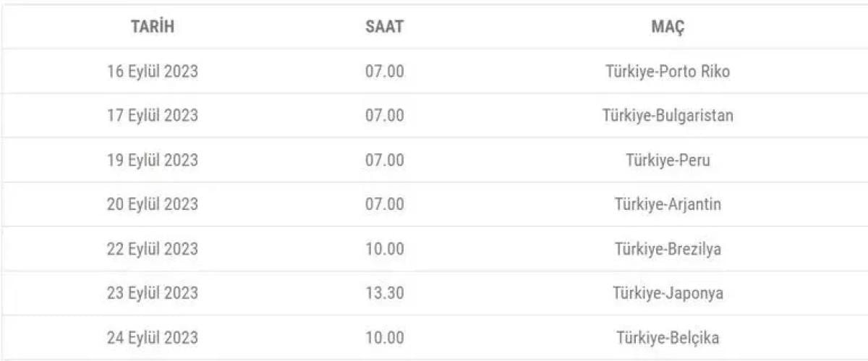Select the 16 Eylül 2023 date cell

[x=153, y=72]
